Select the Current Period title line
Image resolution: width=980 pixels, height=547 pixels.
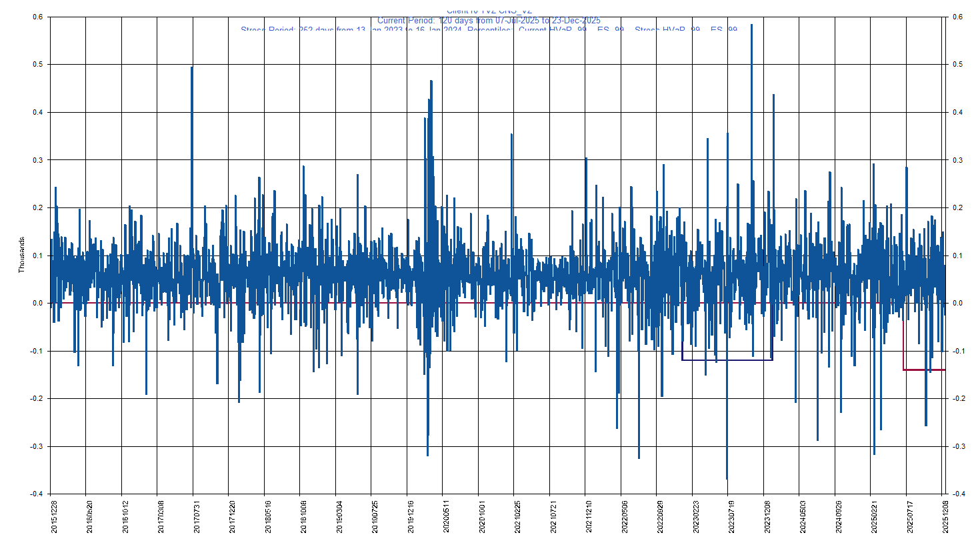[489, 21]
